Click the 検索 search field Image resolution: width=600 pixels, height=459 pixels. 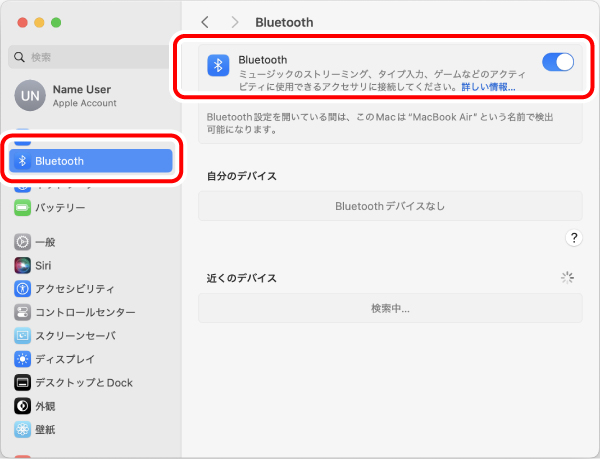click(x=90, y=57)
